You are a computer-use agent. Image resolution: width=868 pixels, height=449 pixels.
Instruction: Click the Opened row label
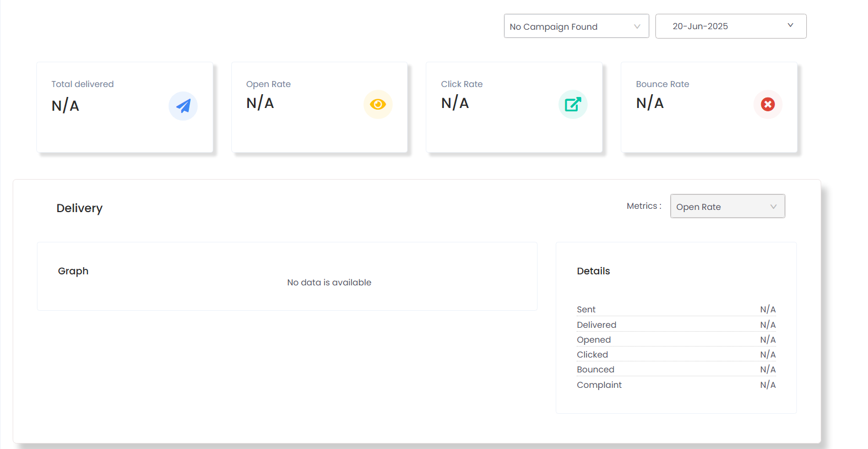594,340
